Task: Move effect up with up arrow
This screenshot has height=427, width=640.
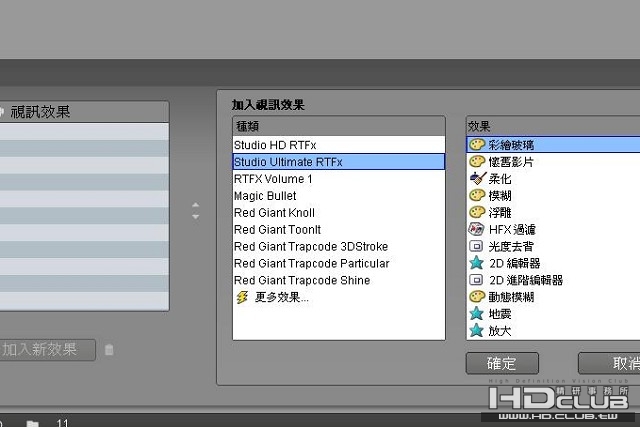Action: [196, 205]
